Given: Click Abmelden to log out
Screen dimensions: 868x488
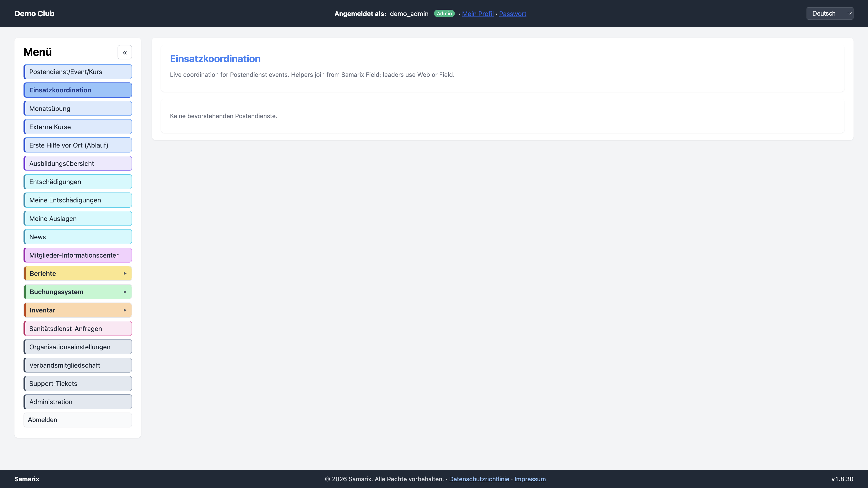Looking at the screenshot, I should coord(78,420).
